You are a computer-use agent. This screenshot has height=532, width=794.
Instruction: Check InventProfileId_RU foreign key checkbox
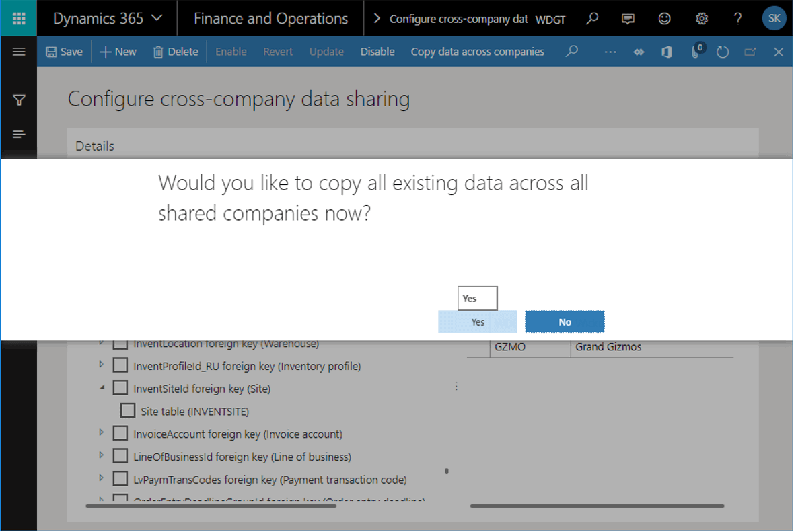tap(120, 365)
